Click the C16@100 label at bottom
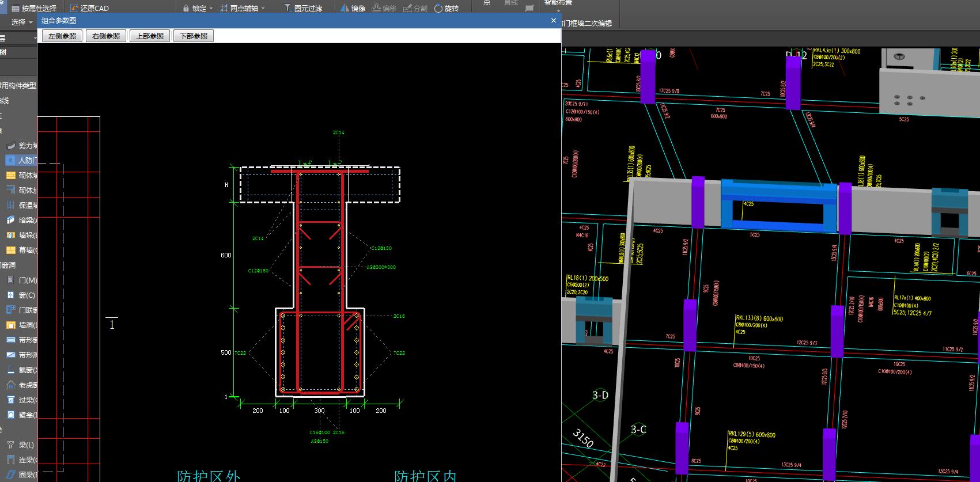 tap(320, 432)
